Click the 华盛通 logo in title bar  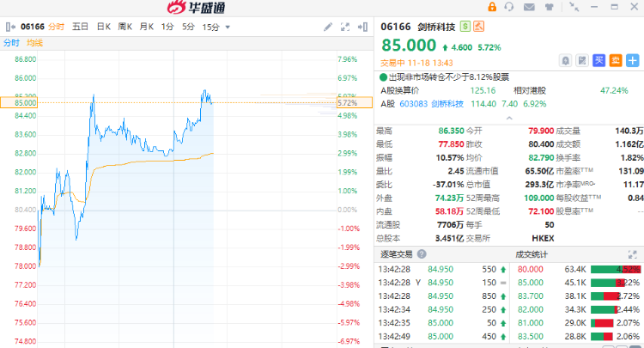(196, 7)
